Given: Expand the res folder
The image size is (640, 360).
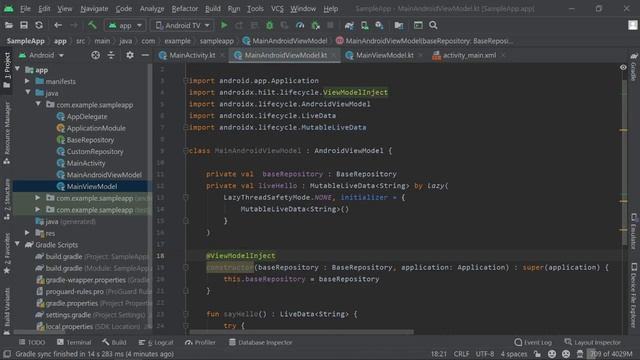Looking at the screenshot, I should 27,233.
